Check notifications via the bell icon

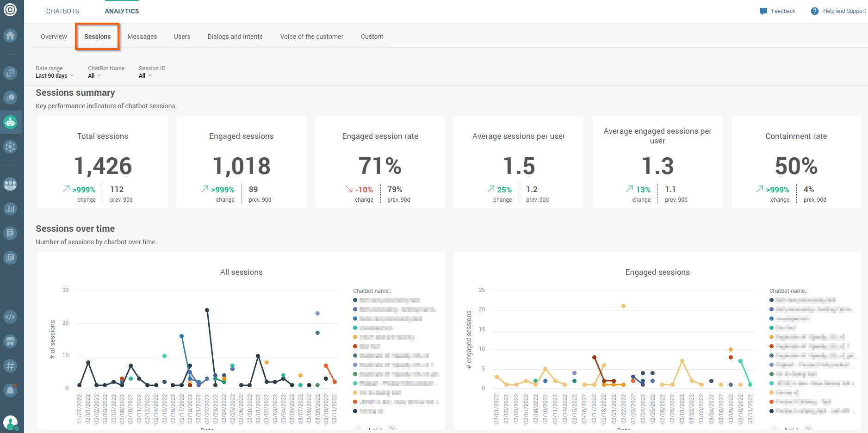(x=10, y=390)
